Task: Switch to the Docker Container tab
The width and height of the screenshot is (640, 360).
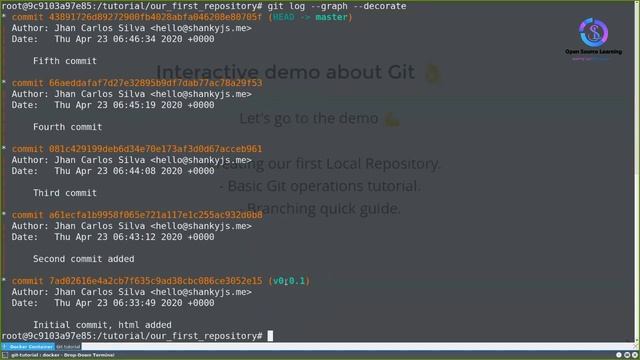Action: (28, 347)
